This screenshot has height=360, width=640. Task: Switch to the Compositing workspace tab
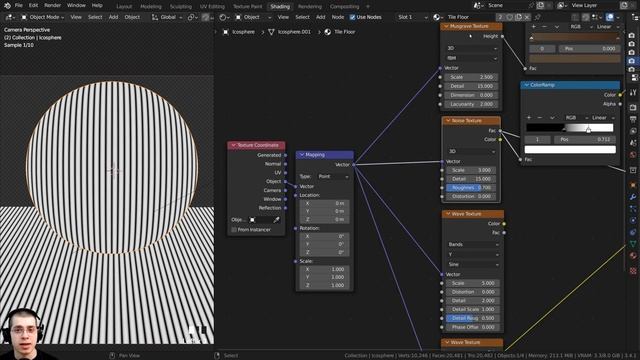pos(344,7)
